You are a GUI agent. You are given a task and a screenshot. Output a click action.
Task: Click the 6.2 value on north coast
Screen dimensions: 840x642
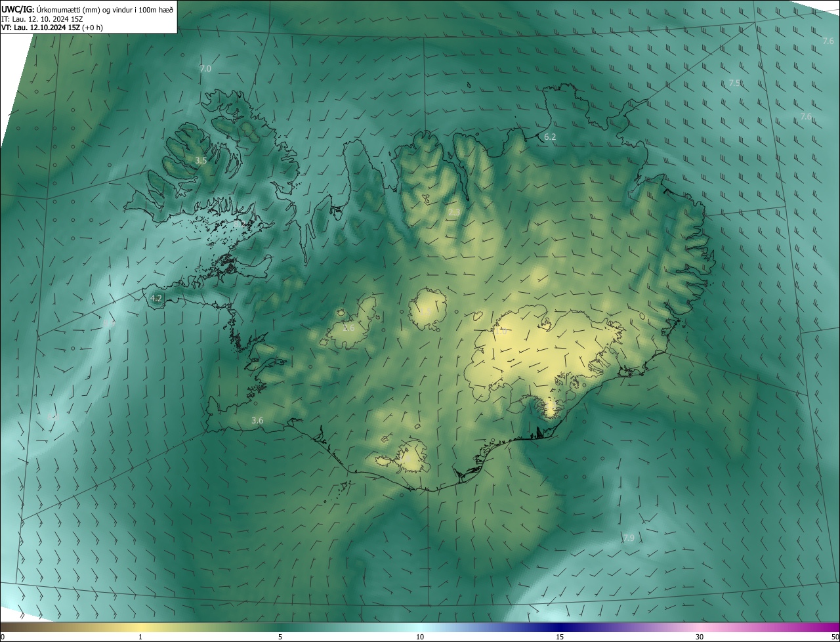click(x=550, y=137)
